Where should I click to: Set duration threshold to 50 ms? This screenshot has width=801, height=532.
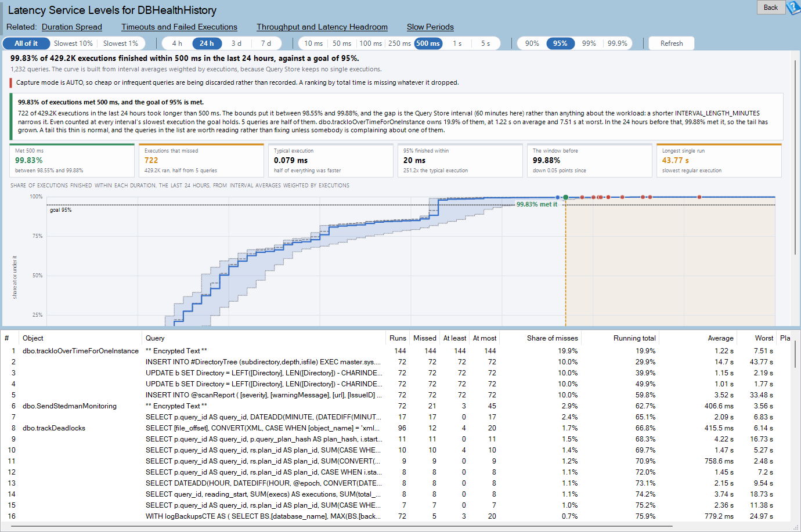click(x=342, y=44)
